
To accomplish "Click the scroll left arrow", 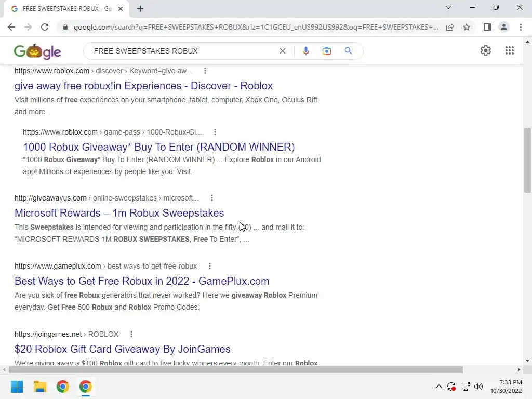I will point(4,369).
